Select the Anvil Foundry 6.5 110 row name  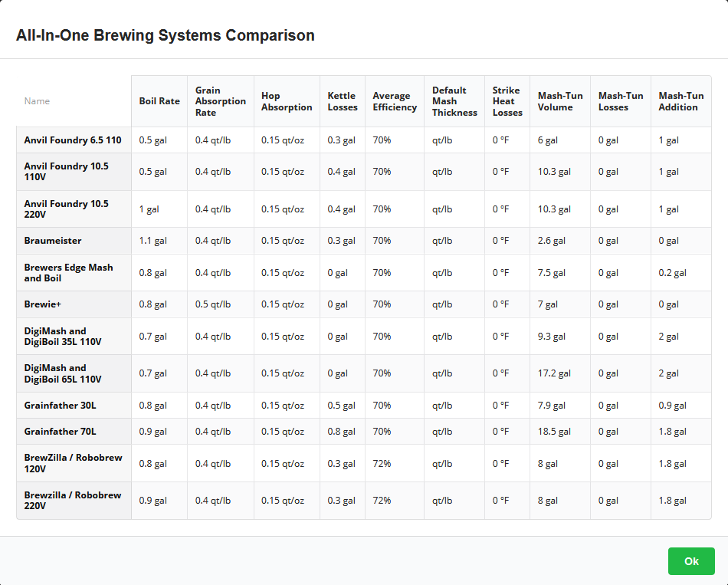[x=73, y=140]
